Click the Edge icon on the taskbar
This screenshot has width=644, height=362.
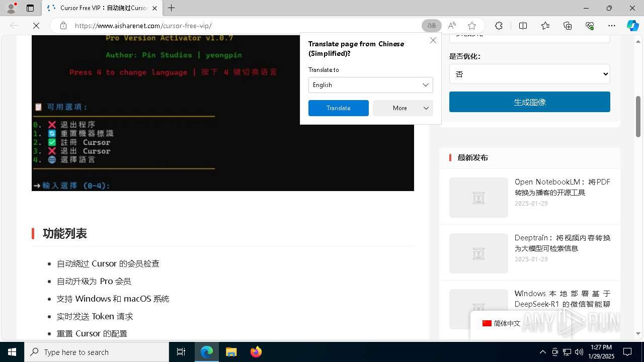207,352
